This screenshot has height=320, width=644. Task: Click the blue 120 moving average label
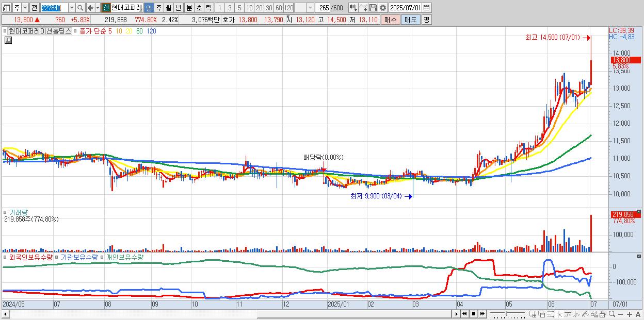coord(151,31)
